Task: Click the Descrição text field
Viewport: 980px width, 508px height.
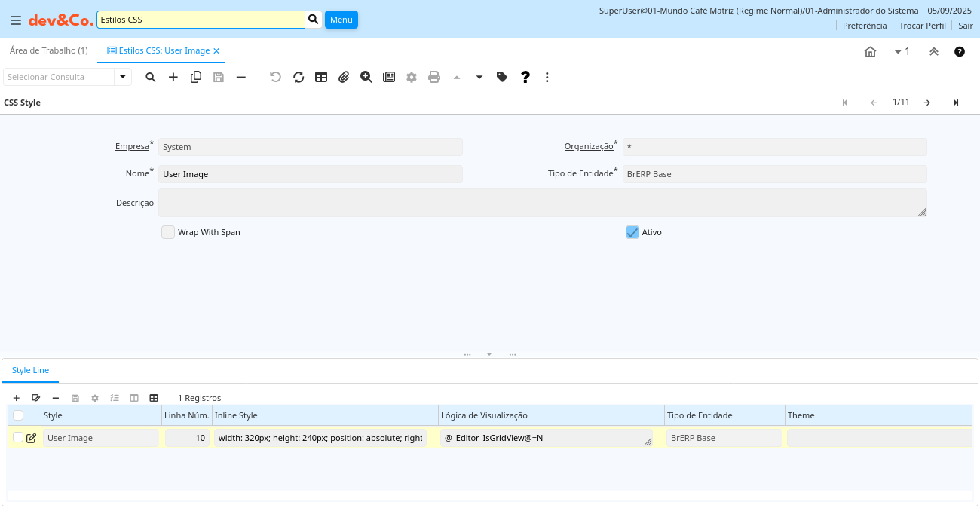Action: 541,203
